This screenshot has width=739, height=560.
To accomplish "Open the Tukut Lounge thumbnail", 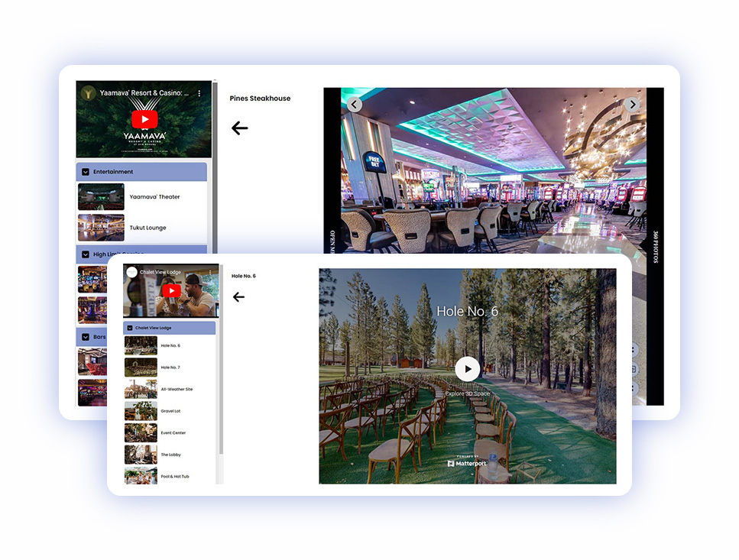I will (101, 228).
